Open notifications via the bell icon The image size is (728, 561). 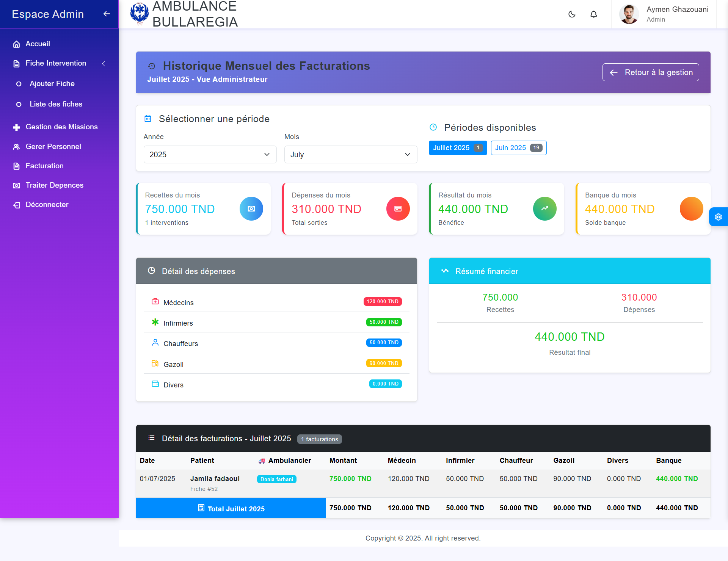594,14
